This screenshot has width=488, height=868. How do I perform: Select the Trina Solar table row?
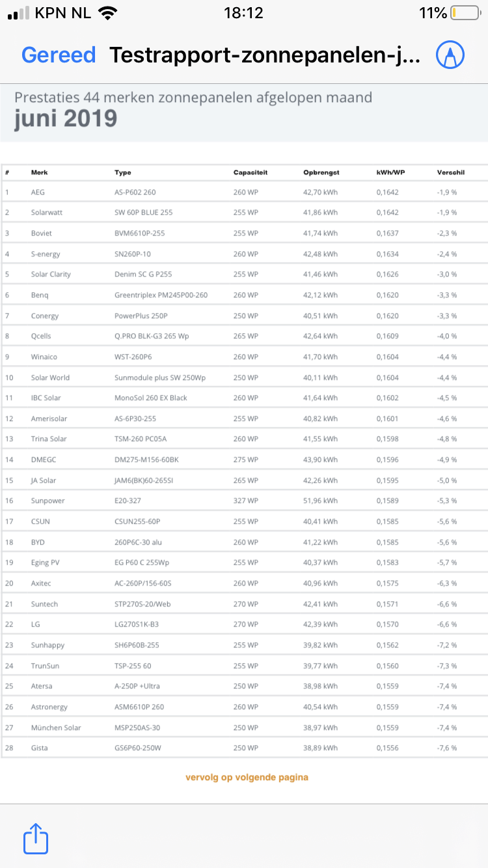pyautogui.click(x=244, y=439)
